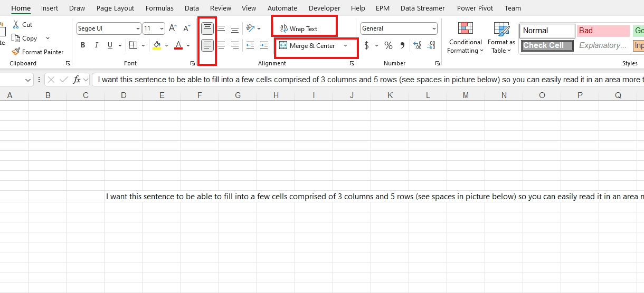
Task: Align text to the right
Action: pyautogui.click(x=235, y=45)
